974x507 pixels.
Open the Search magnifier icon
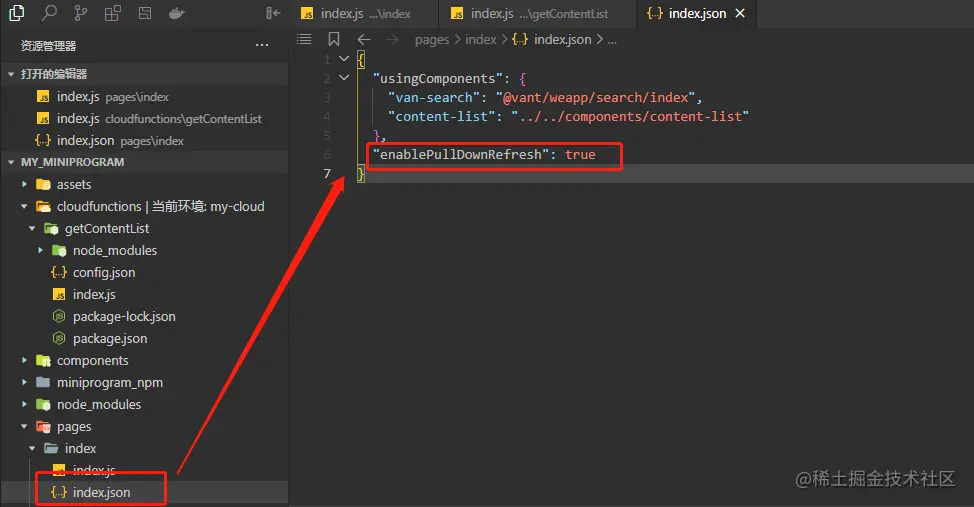[49, 13]
